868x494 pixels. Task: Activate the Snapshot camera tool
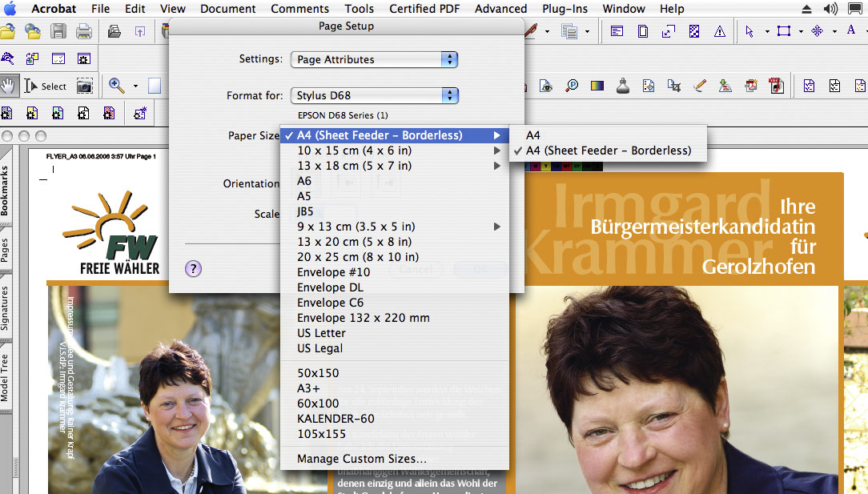84,86
